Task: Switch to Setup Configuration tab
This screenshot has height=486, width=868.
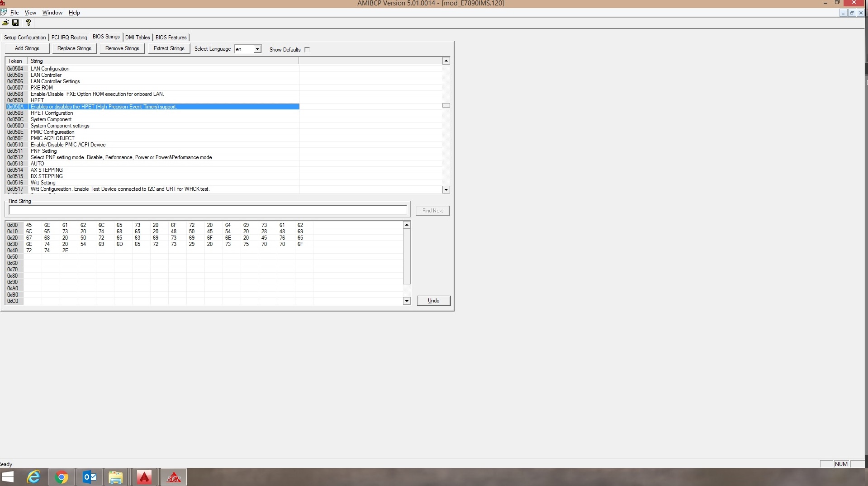Action: [x=25, y=38]
